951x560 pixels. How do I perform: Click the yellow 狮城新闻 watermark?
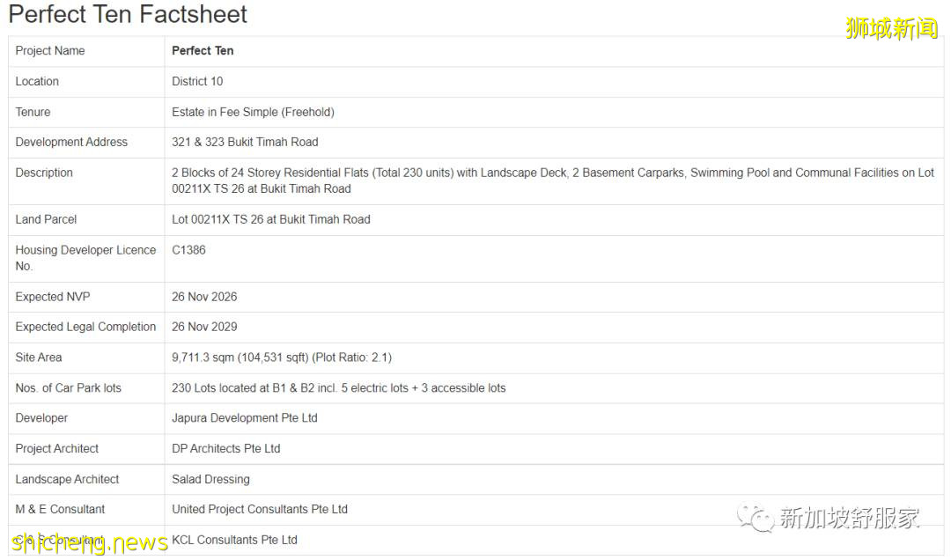coord(891,28)
